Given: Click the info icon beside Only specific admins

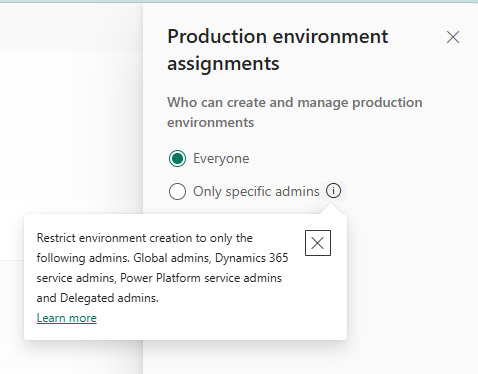Looking at the screenshot, I should coord(333,191).
